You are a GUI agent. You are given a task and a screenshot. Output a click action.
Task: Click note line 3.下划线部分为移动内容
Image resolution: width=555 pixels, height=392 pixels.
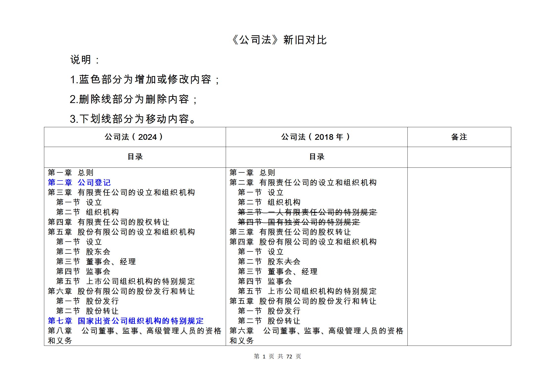(x=133, y=119)
